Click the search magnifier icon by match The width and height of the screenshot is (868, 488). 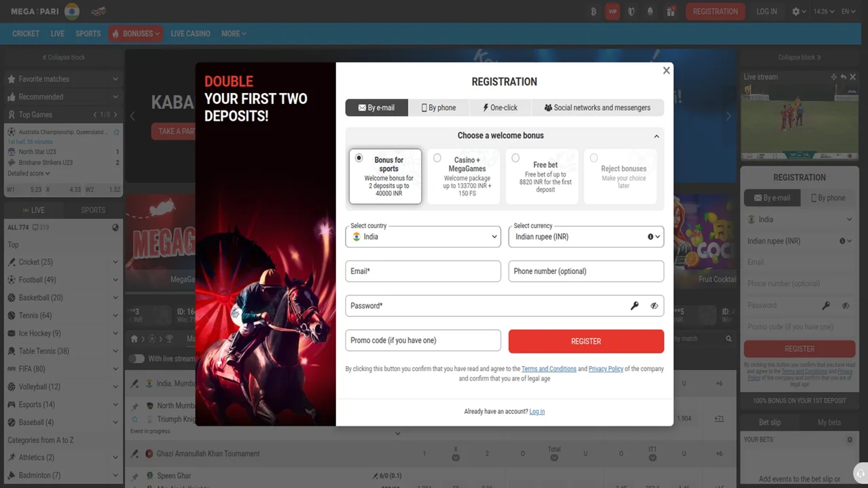(x=729, y=339)
